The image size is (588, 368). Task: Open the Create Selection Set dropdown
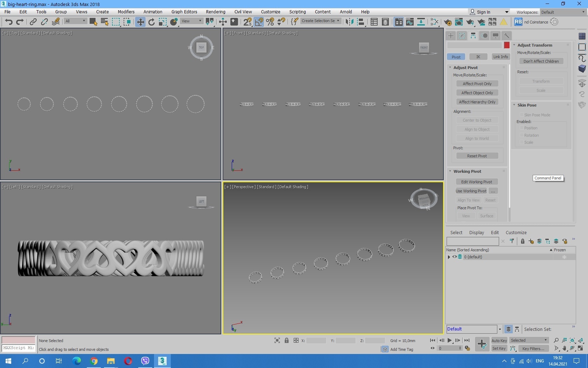[321, 21]
